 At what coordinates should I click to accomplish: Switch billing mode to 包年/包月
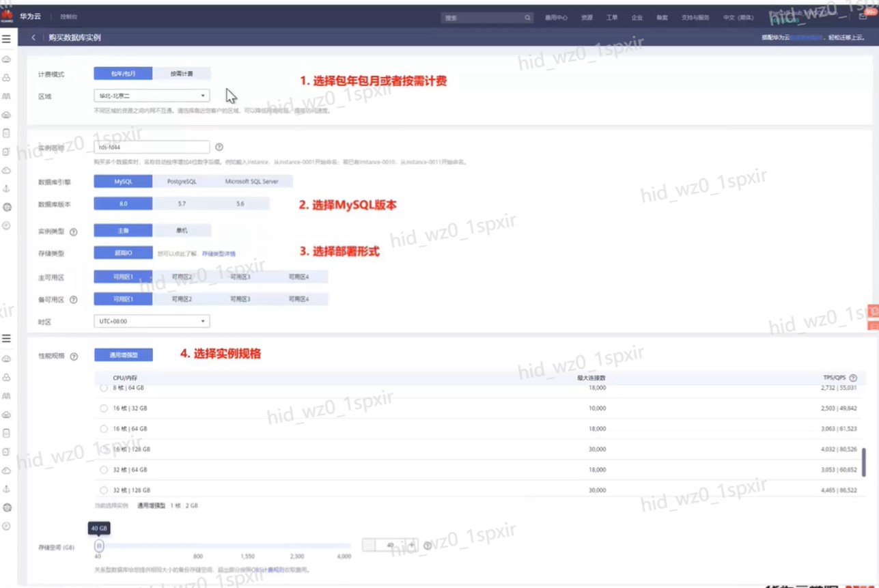(x=123, y=74)
